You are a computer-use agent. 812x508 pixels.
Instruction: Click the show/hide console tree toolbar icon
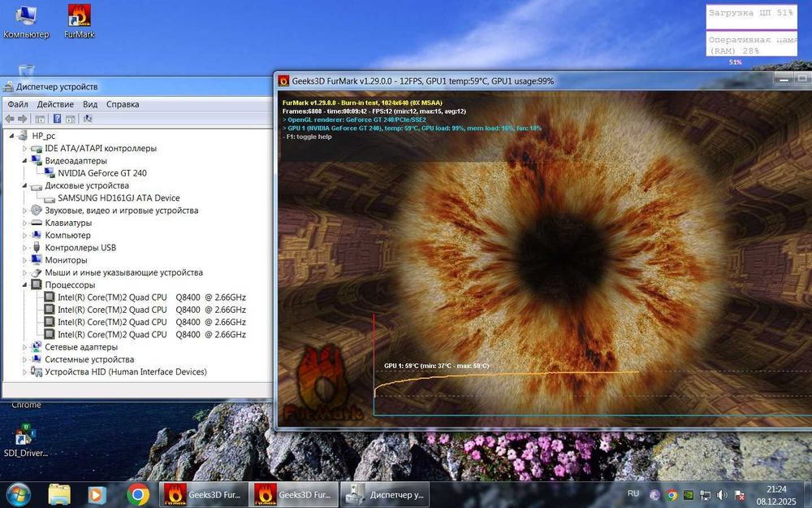(40, 119)
